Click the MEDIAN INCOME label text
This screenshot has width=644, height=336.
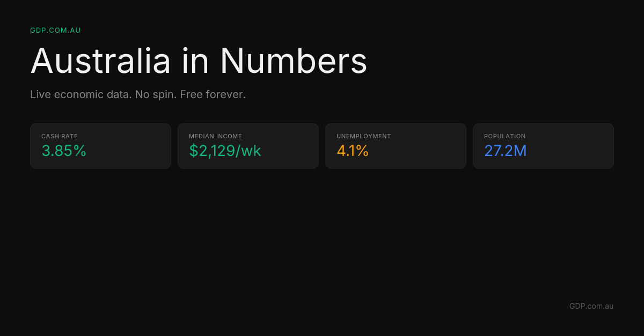pos(215,137)
